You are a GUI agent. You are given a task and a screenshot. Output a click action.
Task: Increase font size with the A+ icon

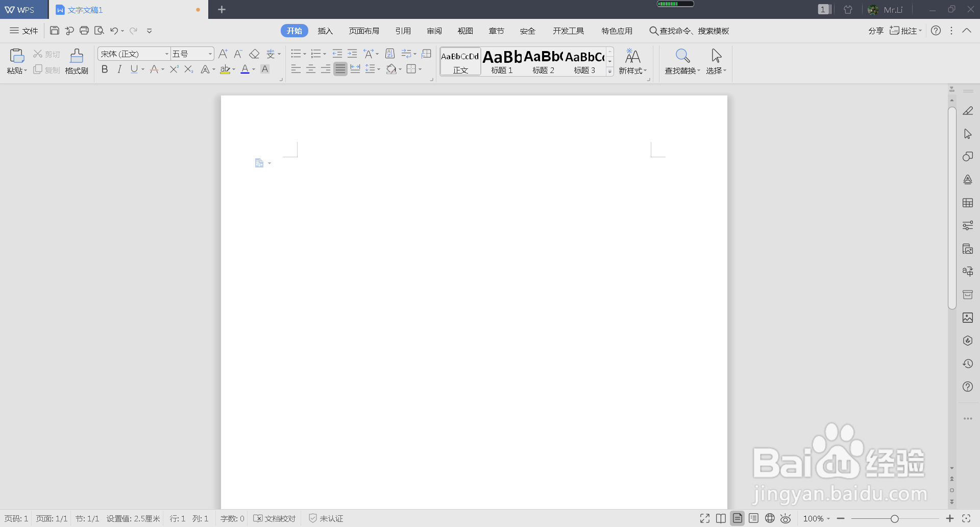tap(223, 54)
